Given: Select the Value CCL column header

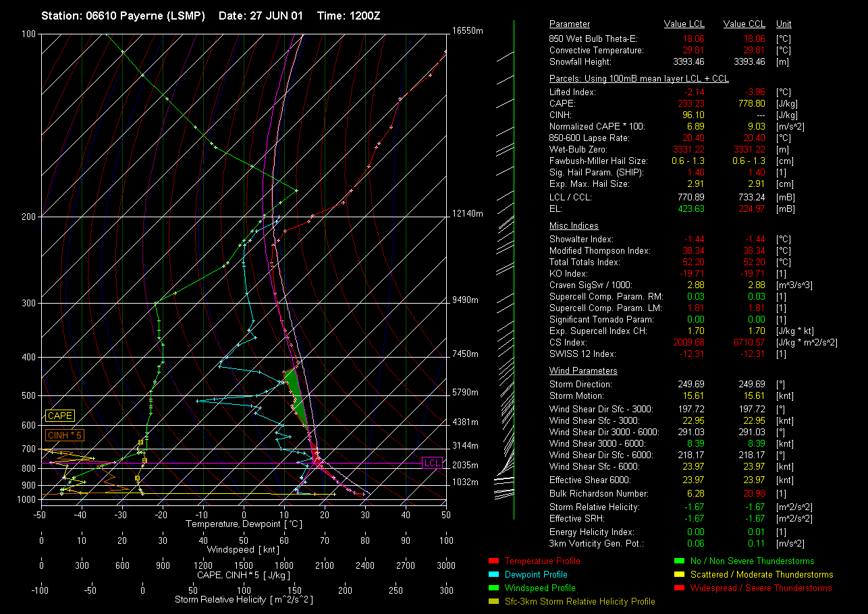Looking at the screenshot, I should pos(744,24).
